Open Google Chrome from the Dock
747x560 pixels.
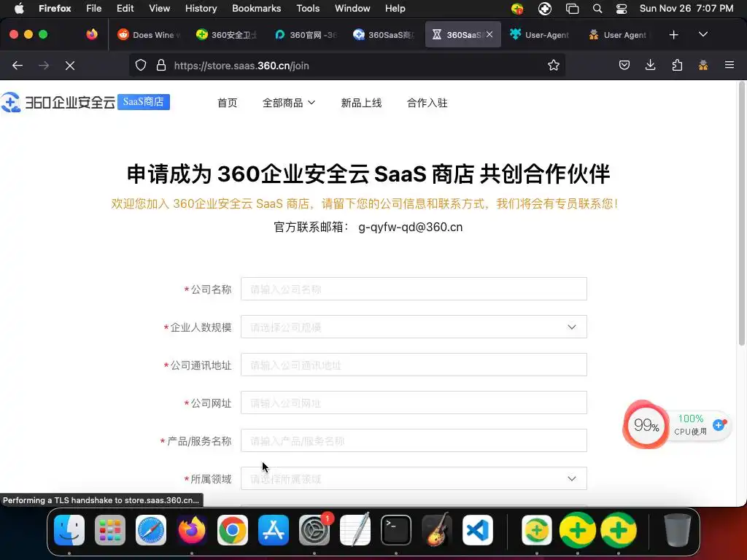click(233, 529)
